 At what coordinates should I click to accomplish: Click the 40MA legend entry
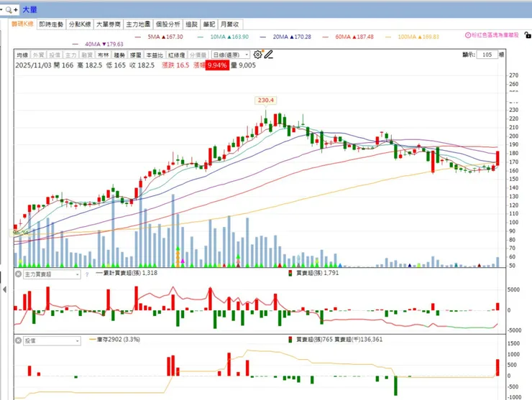coord(98,44)
